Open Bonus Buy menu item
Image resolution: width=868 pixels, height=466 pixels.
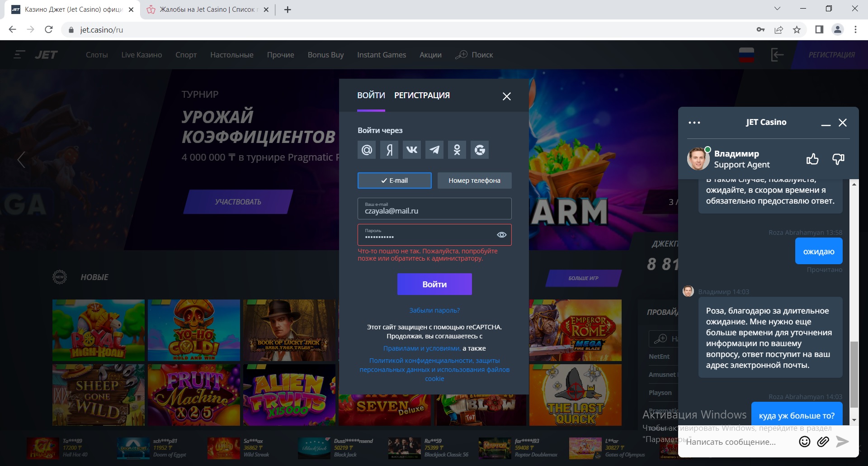coord(325,55)
